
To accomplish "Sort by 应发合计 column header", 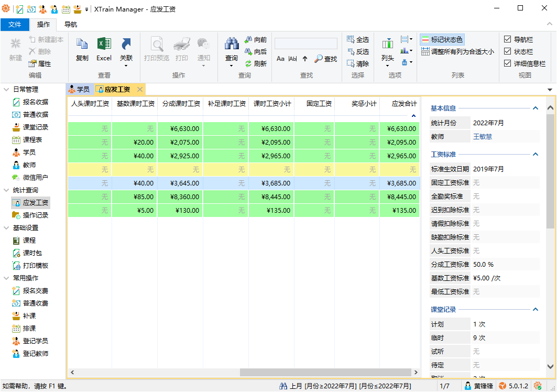I will (400, 104).
